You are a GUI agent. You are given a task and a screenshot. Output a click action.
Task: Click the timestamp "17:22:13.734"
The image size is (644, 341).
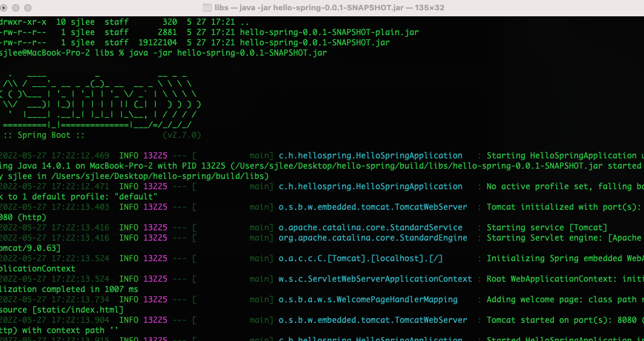pos(80,299)
